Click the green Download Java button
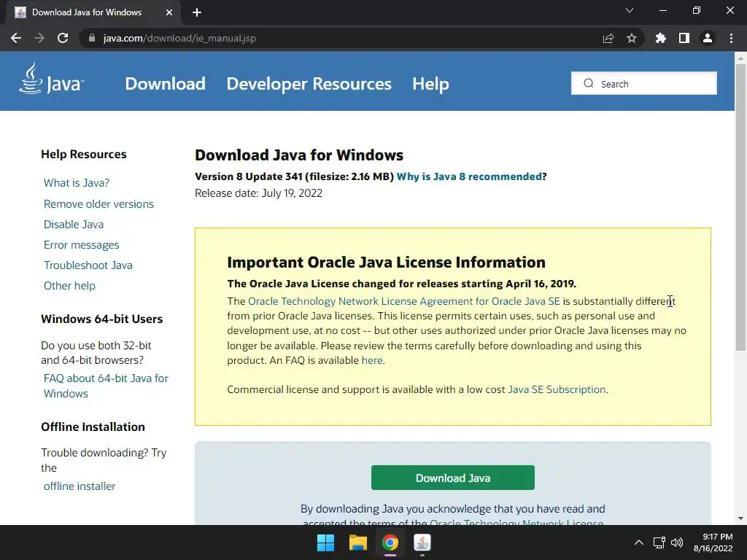Screen dimensions: 747x560 point(452,478)
